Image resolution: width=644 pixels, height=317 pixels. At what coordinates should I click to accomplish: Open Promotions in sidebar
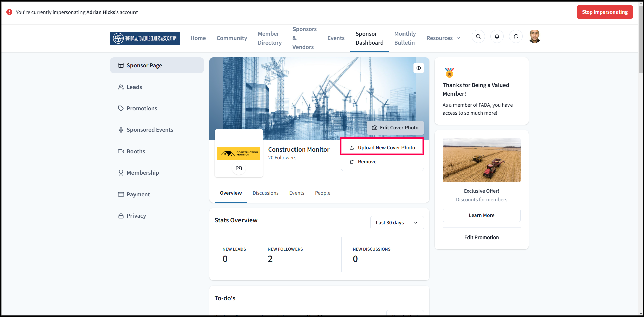(157, 108)
